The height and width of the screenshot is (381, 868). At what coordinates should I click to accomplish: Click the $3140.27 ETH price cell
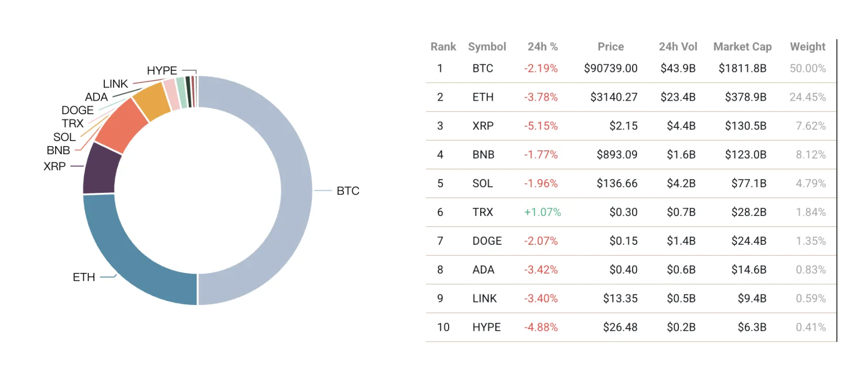pyautogui.click(x=614, y=97)
